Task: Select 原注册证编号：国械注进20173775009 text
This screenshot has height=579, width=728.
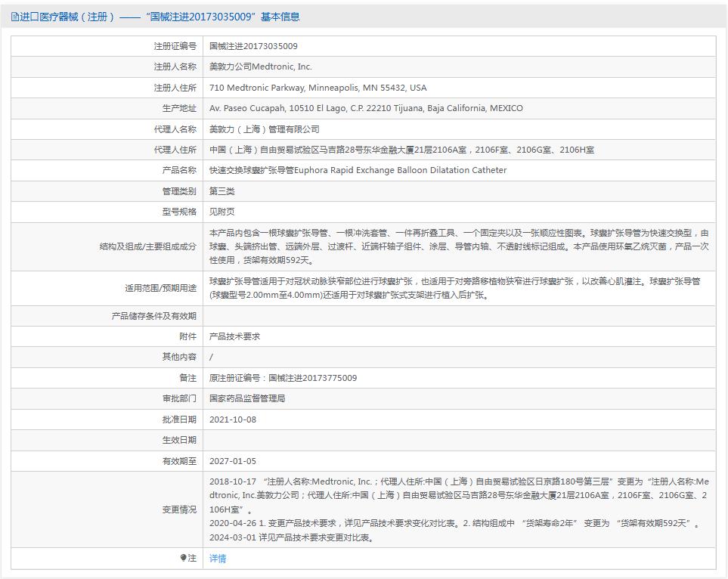Action: click(x=283, y=378)
